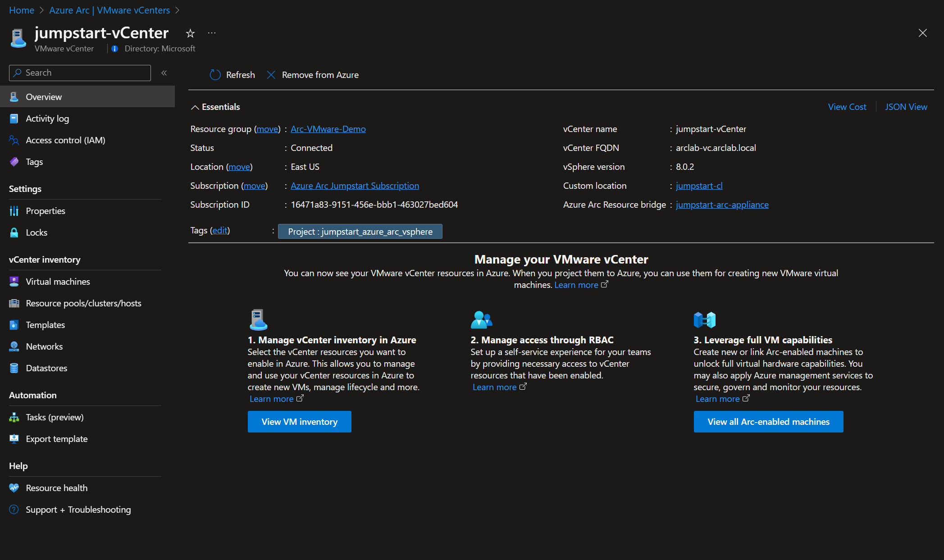Click the Datastores icon
Viewport: 944px width, 560px height.
pos(14,368)
